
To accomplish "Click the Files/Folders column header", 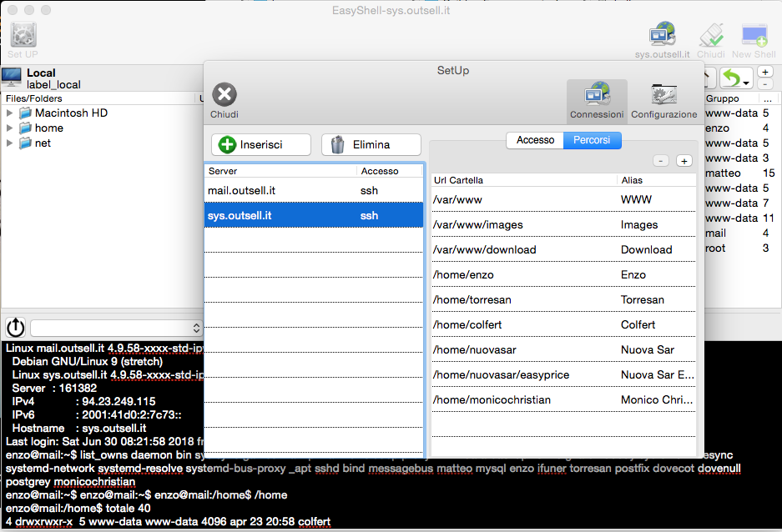I will [x=100, y=98].
